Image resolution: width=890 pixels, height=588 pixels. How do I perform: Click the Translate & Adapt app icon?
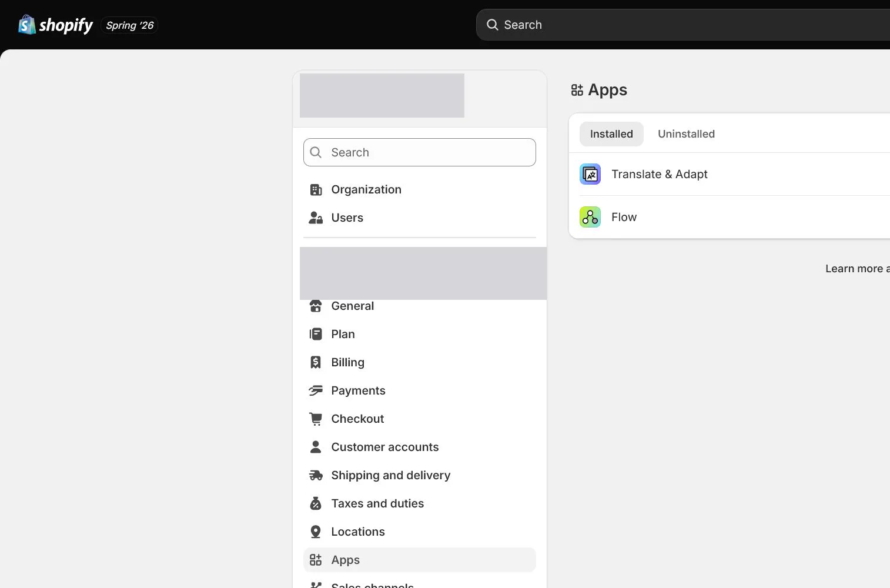pos(590,174)
